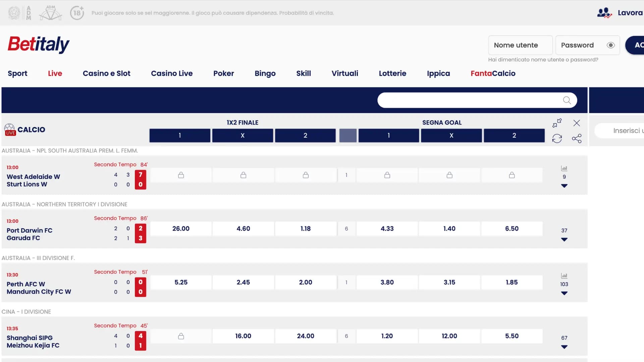Click the refresh odds icon in the Calcio panel
Viewport: 644px width, 362px height.
pos(557,138)
